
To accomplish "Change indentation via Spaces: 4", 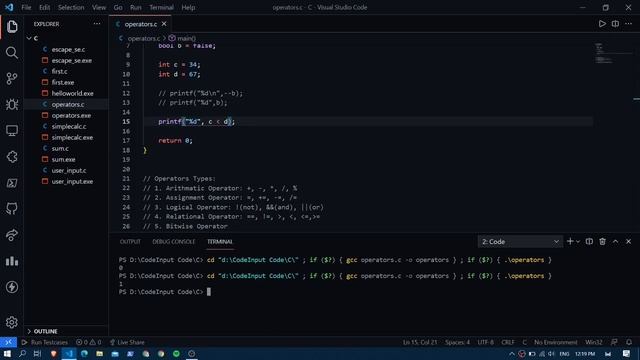I will [457, 342].
